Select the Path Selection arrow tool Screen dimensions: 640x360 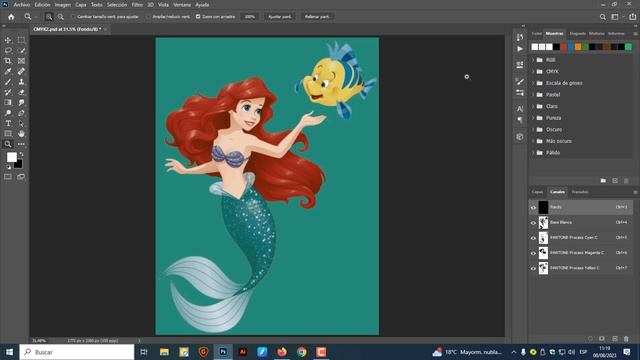click(21, 123)
